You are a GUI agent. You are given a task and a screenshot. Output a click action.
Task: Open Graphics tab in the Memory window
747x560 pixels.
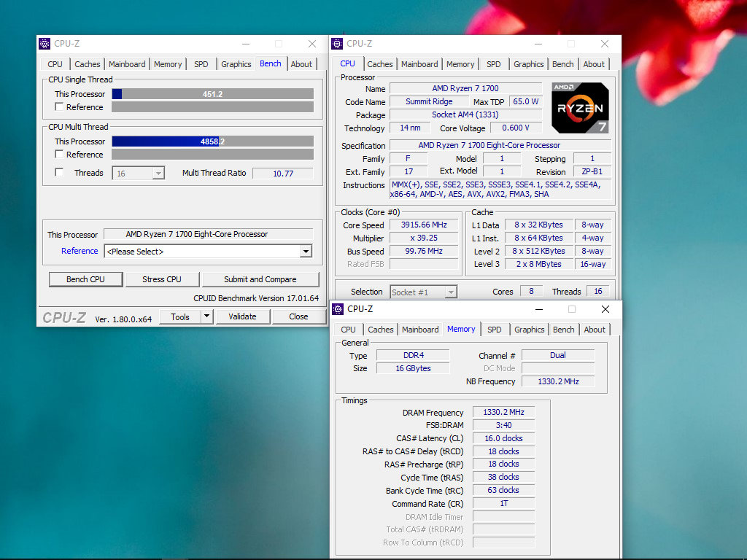tap(530, 330)
